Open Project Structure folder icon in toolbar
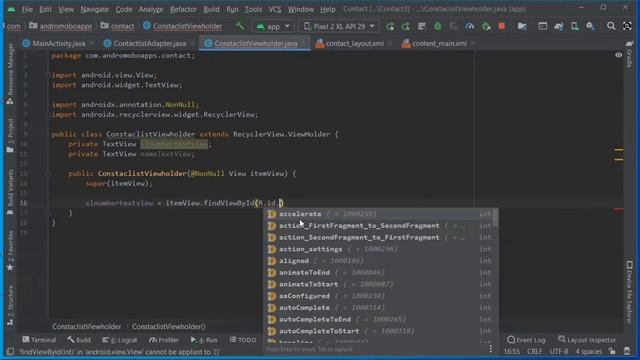 tap(522, 27)
